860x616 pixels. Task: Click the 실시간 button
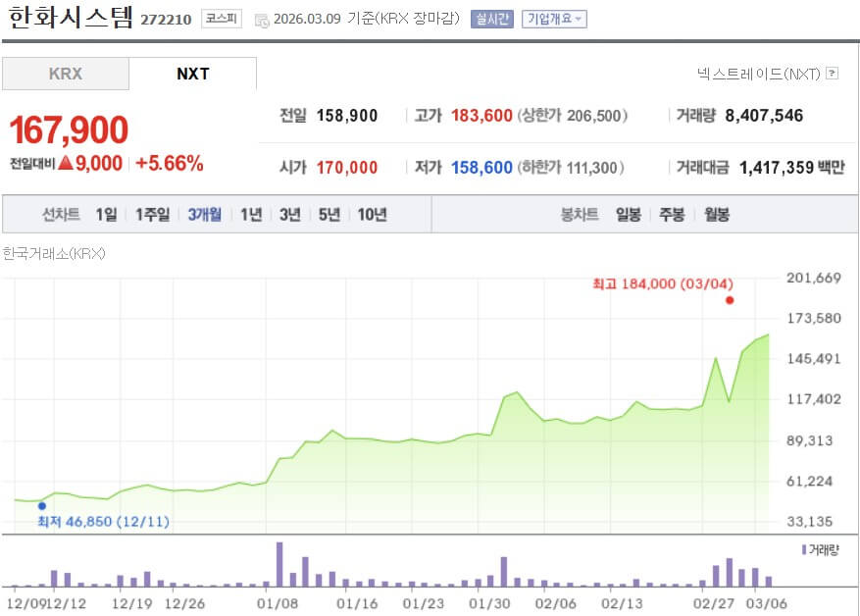(x=492, y=19)
